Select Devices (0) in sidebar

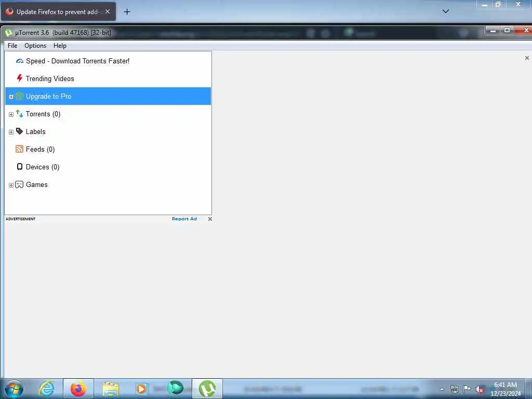pos(43,167)
